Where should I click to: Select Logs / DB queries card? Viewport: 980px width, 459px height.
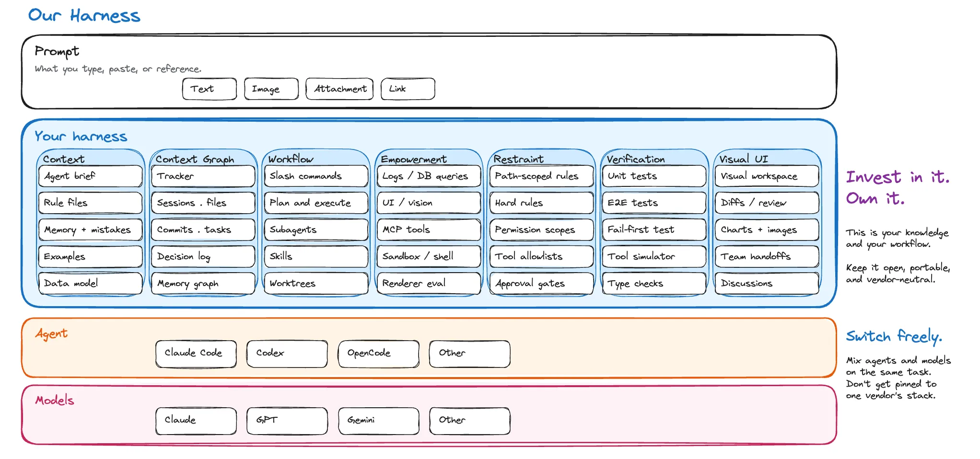(429, 176)
